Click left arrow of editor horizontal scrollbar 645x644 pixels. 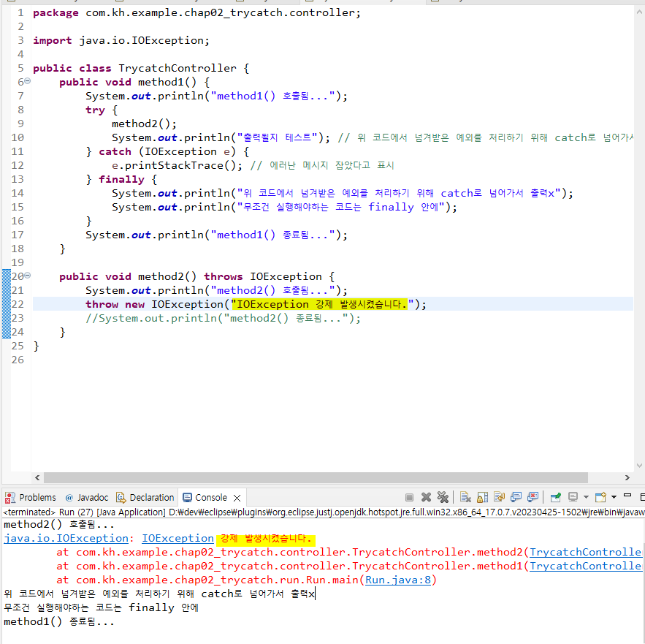37,477
